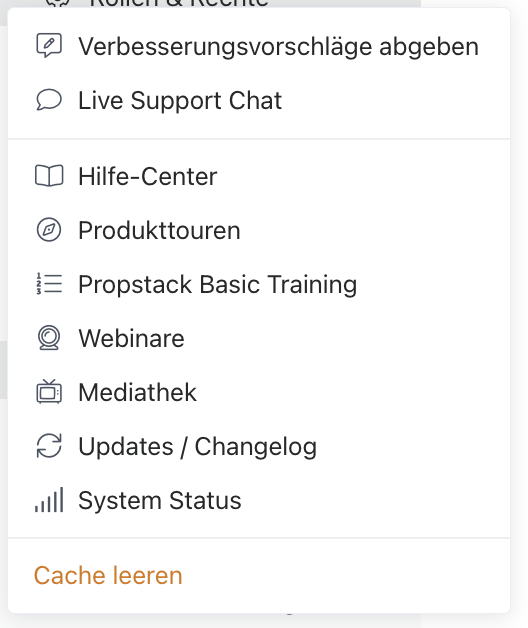528x628 pixels.
Task: View Updates / Changelog
Action: (x=259, y=446)
